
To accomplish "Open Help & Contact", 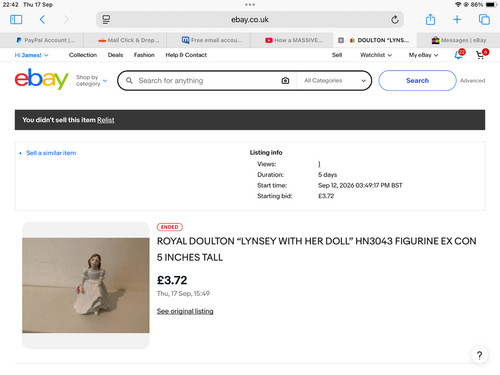I will click(x=186, y=55).
